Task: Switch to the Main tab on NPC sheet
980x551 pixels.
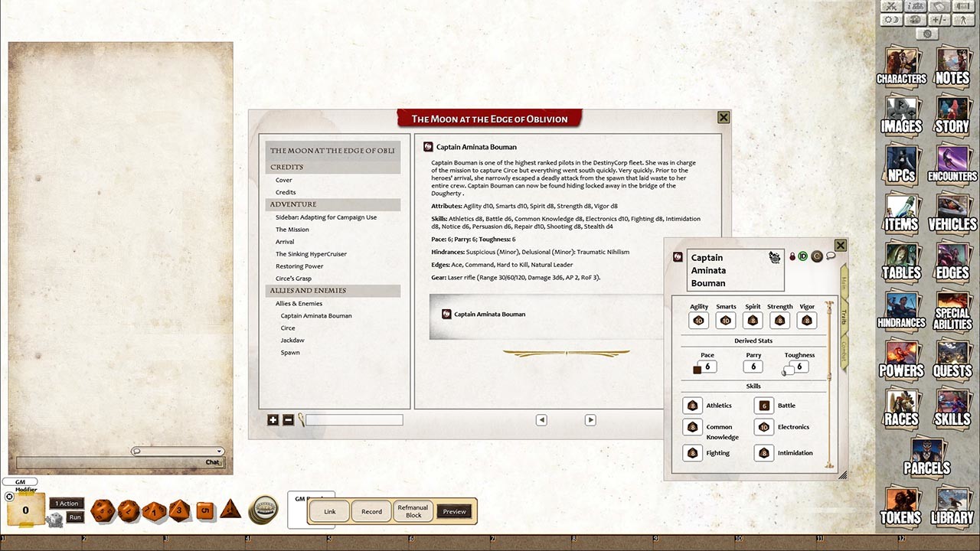Action: pos(844,282)
